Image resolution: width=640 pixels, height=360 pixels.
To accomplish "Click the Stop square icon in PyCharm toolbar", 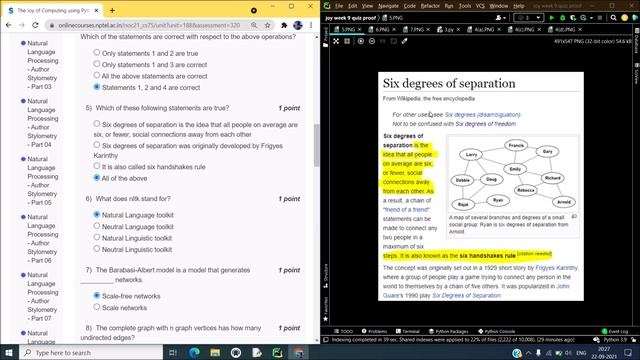I will 600,18.
